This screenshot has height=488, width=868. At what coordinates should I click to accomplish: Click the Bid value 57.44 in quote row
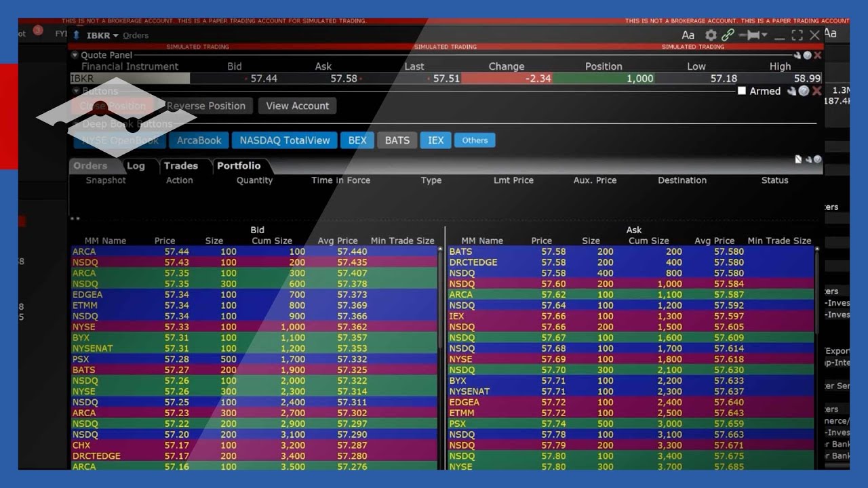(x=264, y=79)
